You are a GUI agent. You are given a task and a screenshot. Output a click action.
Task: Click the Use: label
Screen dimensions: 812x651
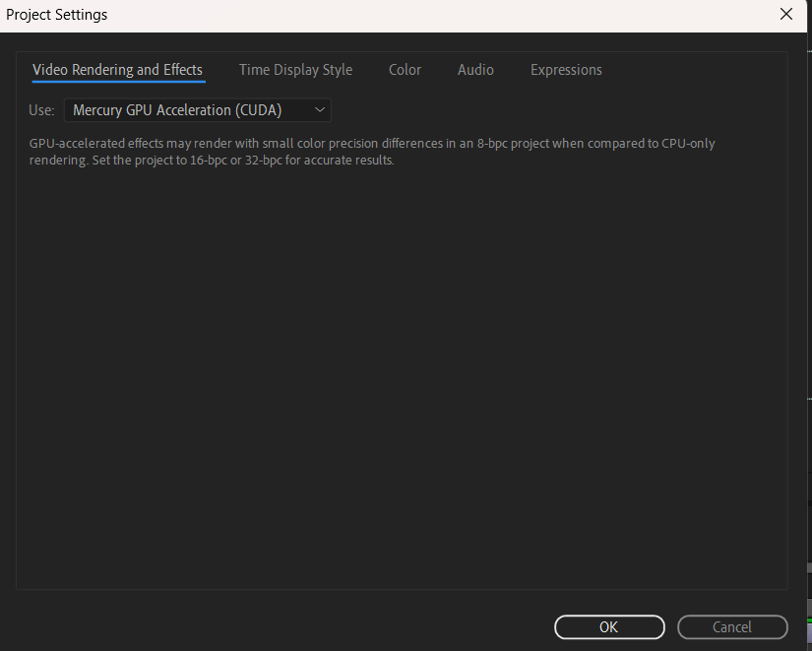tap(40, 109)
